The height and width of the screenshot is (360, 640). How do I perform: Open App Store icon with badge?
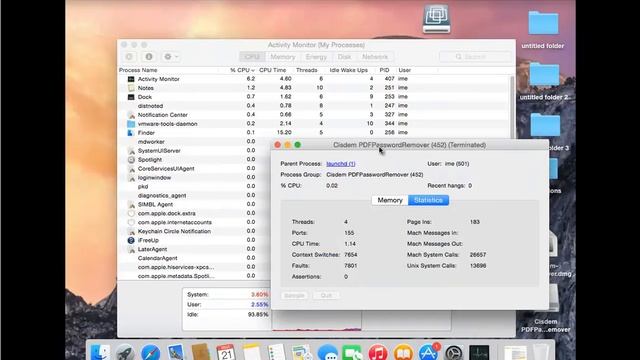click(x=429, y=352)
